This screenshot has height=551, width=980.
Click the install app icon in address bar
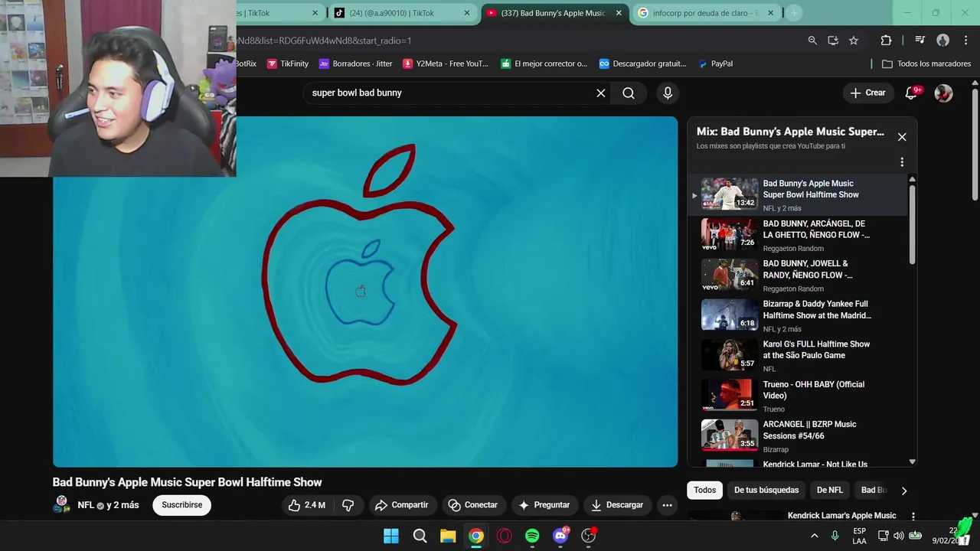(833, 41)
